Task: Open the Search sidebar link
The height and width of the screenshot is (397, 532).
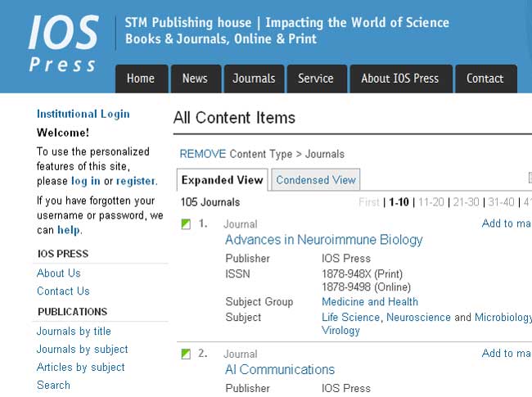Action: click(x=53, y=385)
